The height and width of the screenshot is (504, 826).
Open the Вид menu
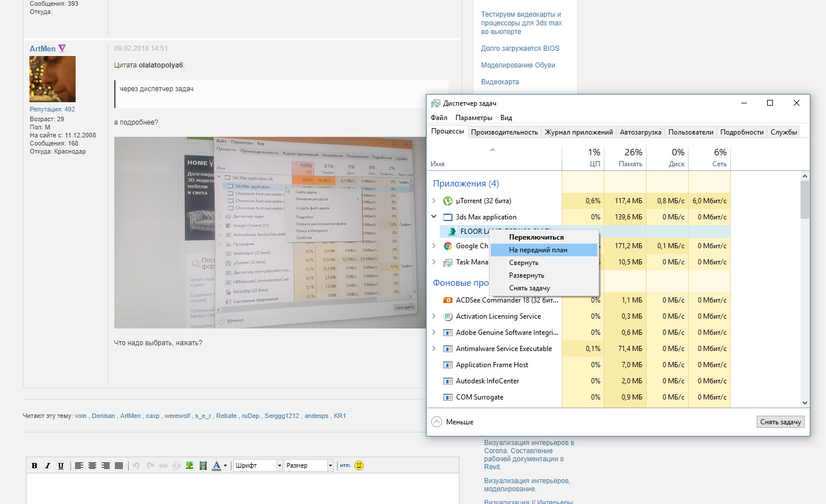506,118
